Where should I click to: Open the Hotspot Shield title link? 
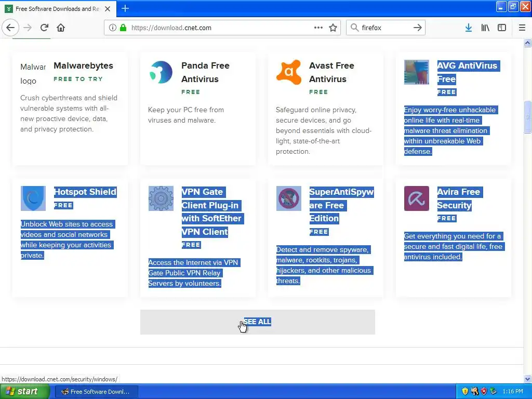click(x=85, y=192)
